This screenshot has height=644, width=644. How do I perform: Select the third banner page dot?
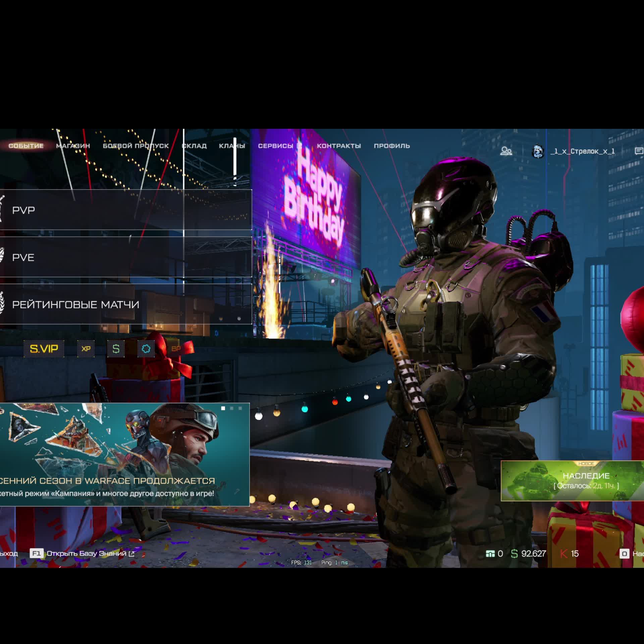coord(240,408)
